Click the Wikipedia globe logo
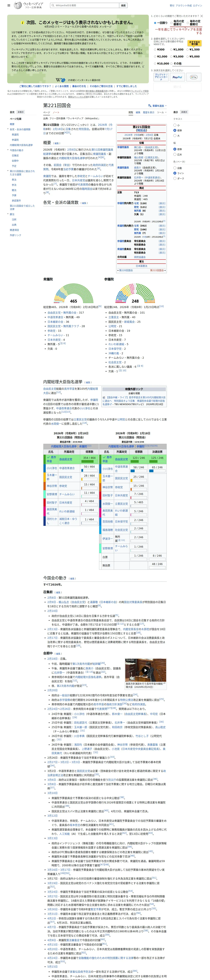Viewport: 210px width, 980px height. pos(18,5)
